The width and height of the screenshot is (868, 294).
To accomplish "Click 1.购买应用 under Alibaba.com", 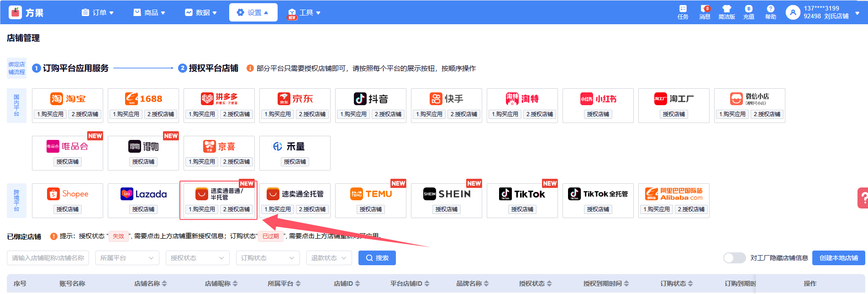I will coord(657,209).
